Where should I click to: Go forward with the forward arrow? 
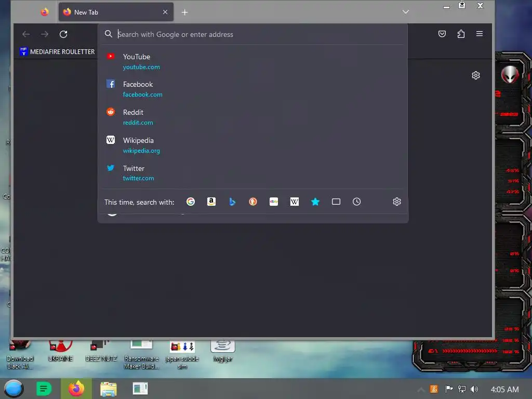tap(45, 34)
